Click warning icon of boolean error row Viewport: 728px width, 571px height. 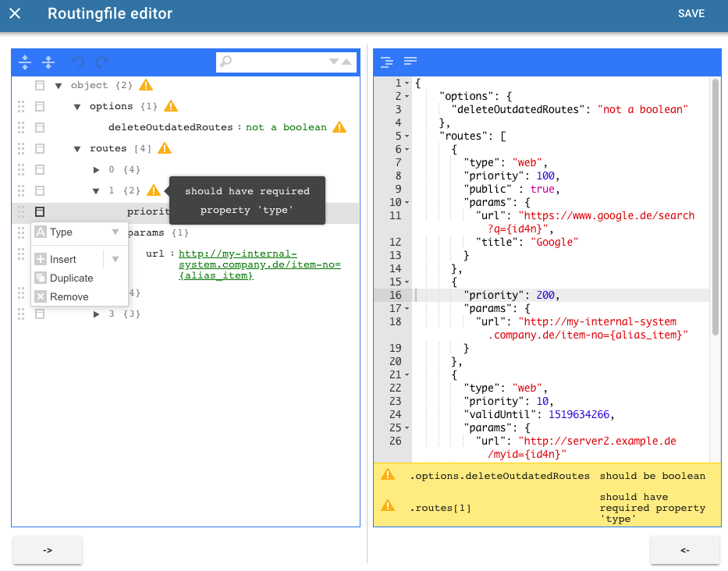click(388, 474)
